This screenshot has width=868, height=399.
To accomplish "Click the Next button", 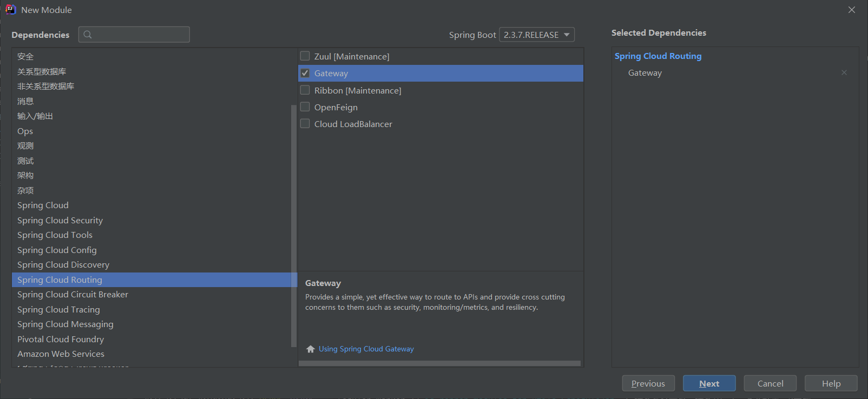I will tap(709, 383).
